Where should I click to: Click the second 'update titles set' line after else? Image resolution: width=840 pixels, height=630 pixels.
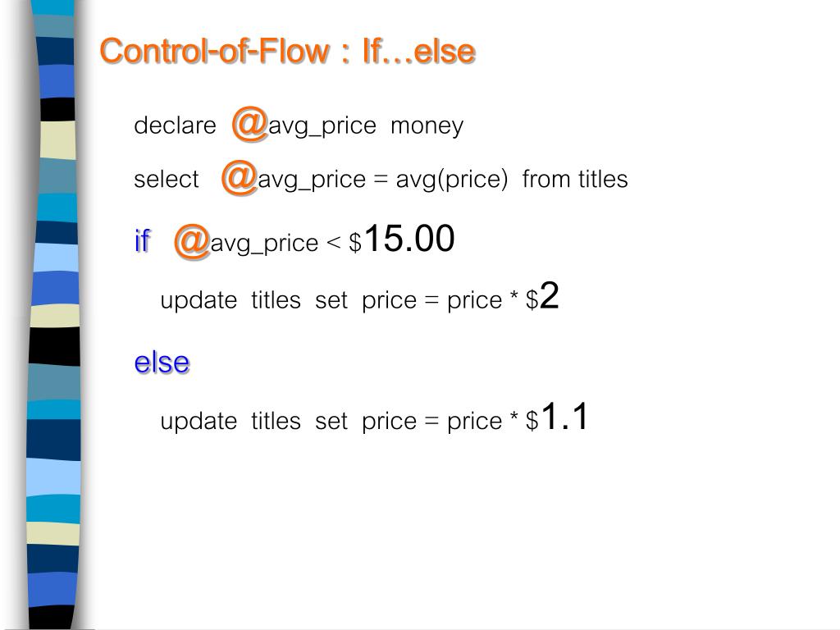pos(374,418)
